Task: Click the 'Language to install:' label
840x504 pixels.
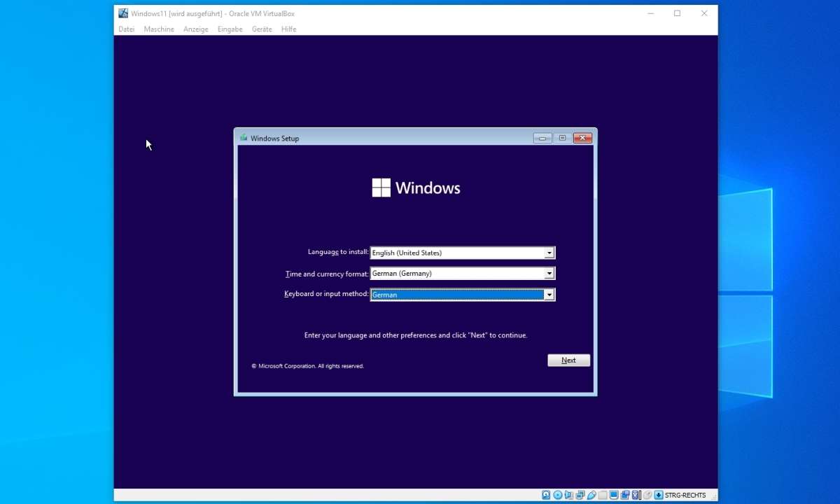Action: [x=338, y=252]
